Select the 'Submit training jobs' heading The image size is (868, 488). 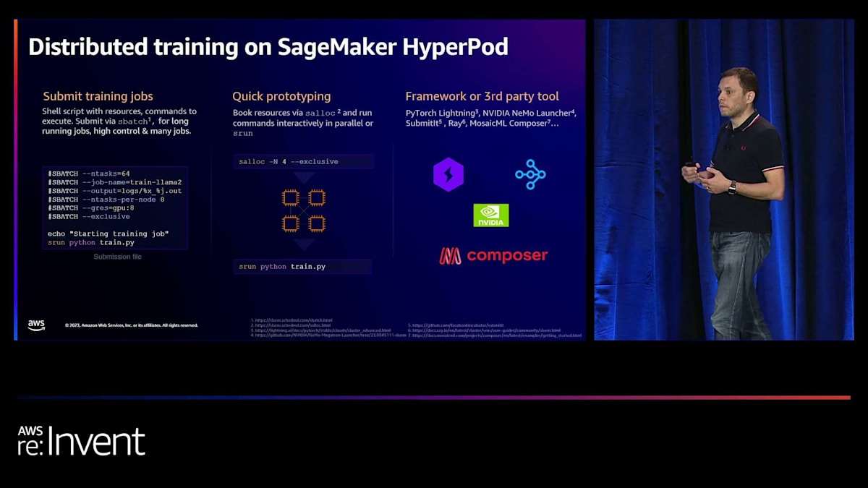[98, 96]
